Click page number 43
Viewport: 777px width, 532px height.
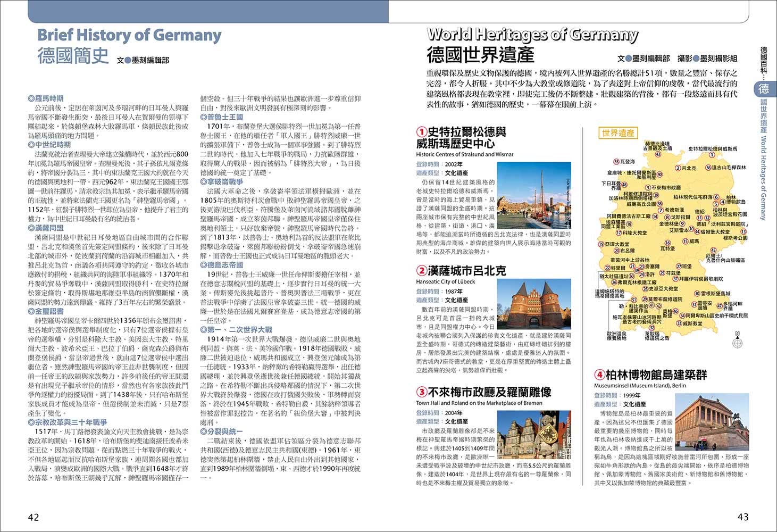742,517
